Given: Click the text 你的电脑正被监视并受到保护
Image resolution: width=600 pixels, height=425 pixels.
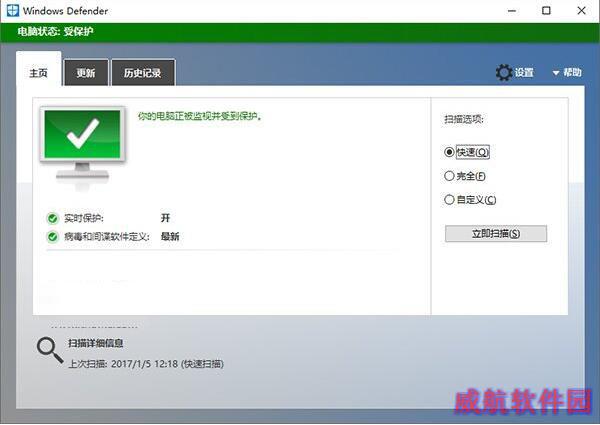Looking at the screenshot, I should click(x=200, y=116).
